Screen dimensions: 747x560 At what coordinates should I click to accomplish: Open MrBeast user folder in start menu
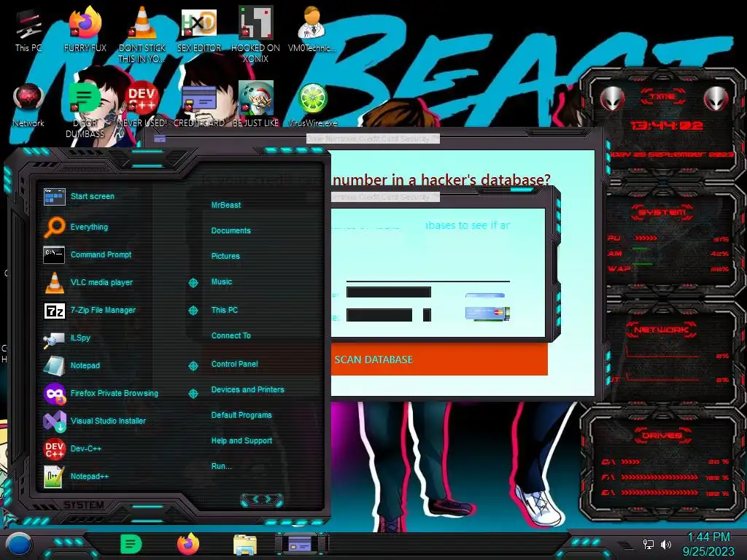[x=226, y=205]
